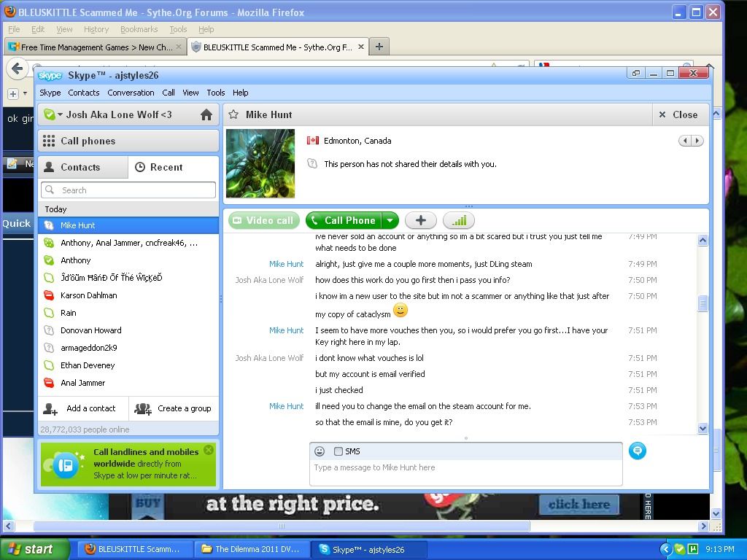Select Donovan Howard contact

pyautogui.click(x=128, y=330)
